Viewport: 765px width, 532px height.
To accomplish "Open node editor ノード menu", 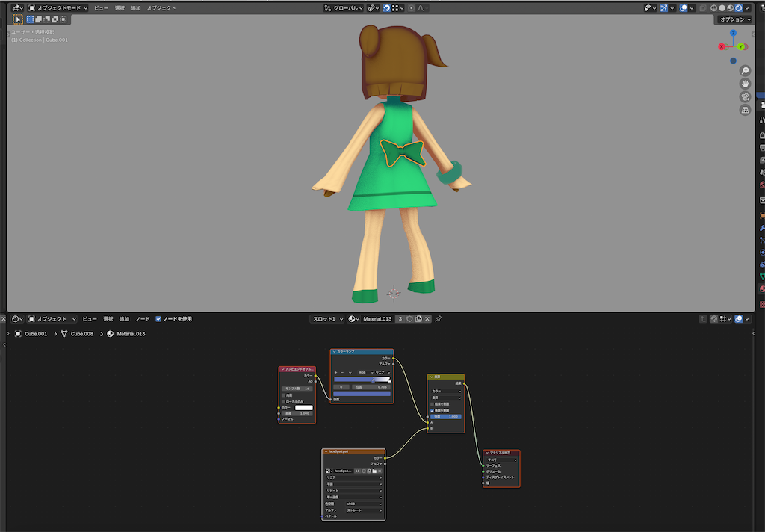I will 143,319.
